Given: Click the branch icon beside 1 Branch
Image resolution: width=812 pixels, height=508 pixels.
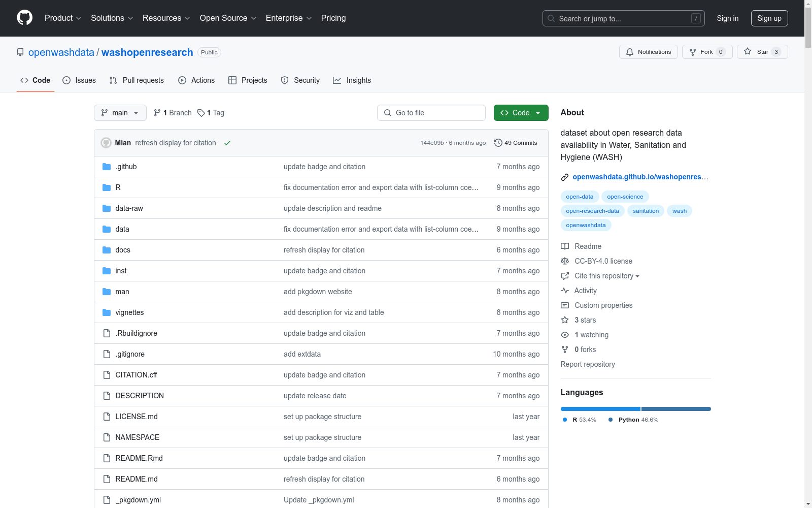Looking at the screenshot, I should click(157, 113).
